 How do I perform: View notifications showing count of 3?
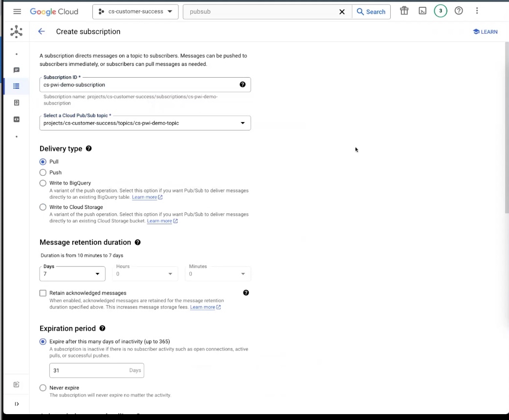(440, 10)
